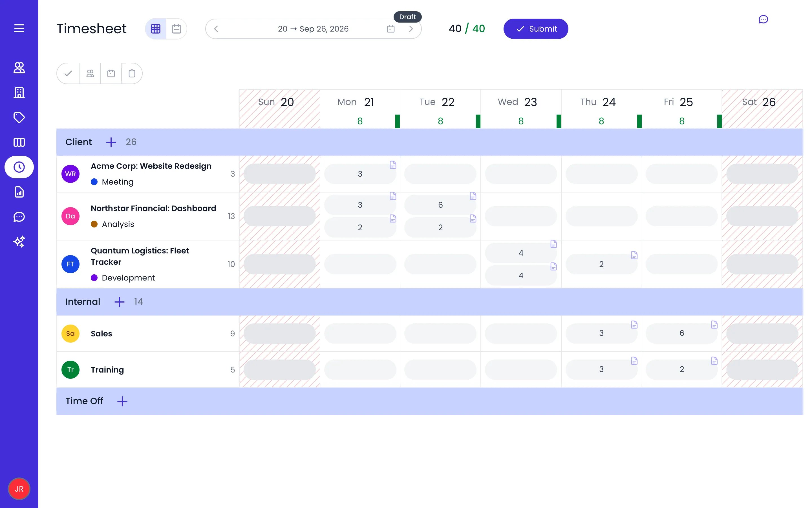
Task: Click empty Training Wednesday cell
Action: click(521, 370)
